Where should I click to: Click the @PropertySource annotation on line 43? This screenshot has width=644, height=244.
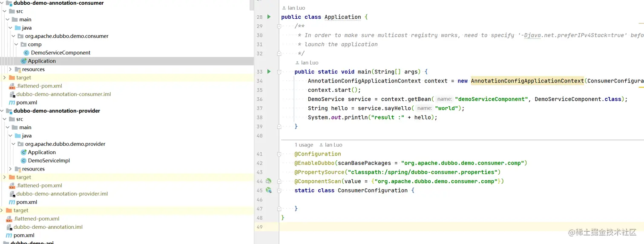pyautogui.click(x=319, y=172)
